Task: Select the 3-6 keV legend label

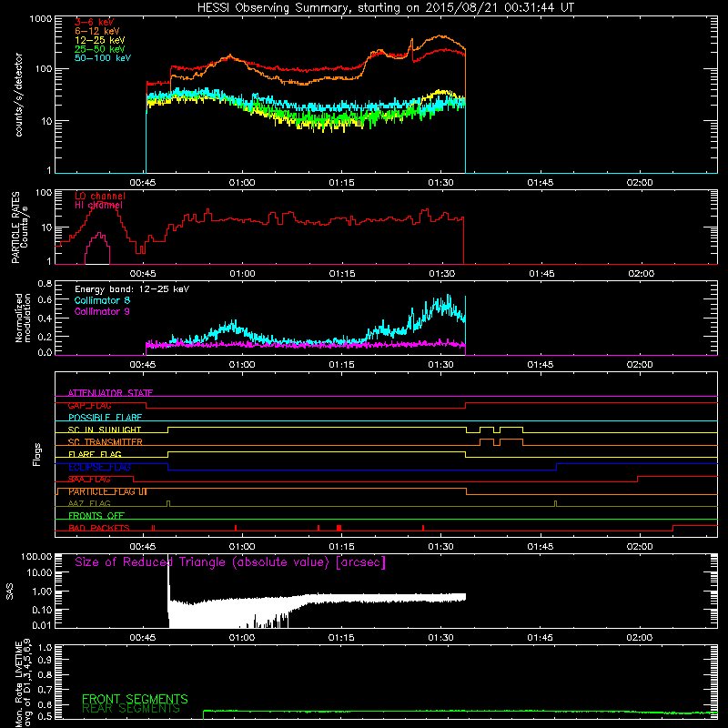Action: [x=95, y=22]
